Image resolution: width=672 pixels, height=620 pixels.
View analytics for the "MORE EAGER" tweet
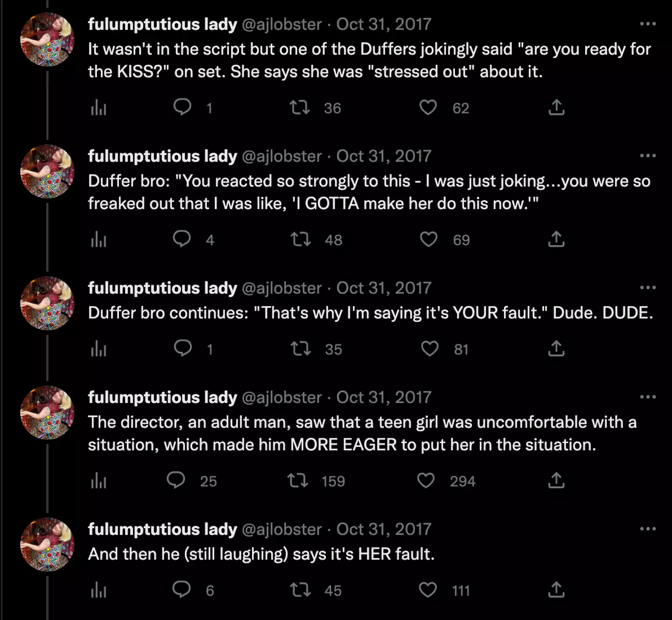coord(98,481)
